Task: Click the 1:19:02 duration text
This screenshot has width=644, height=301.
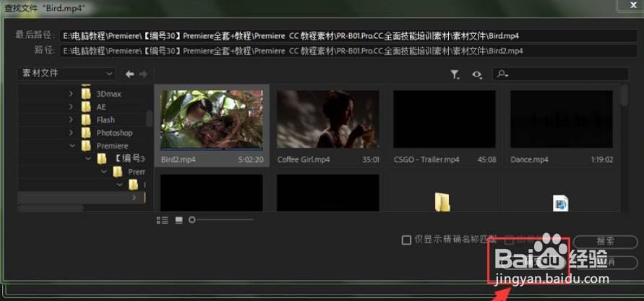Action: click(x=601, y=160)
